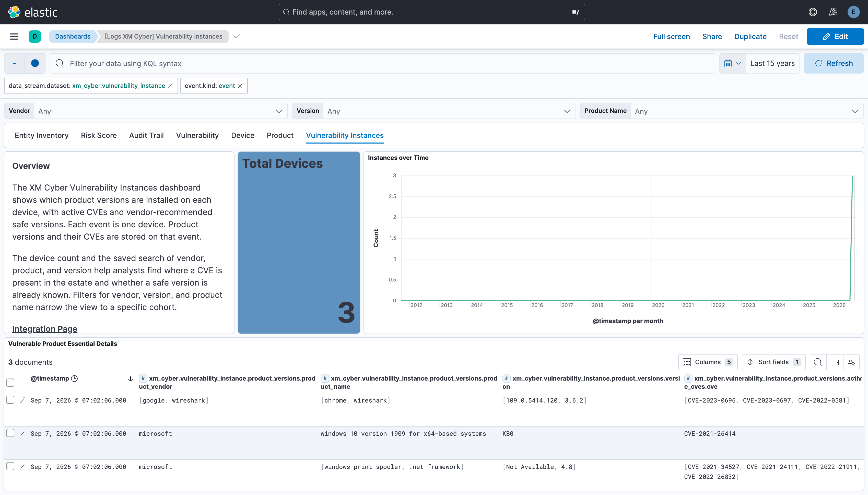Open the Elastic home logo
The width and height of the screenshot is (868, 495).
33,12
